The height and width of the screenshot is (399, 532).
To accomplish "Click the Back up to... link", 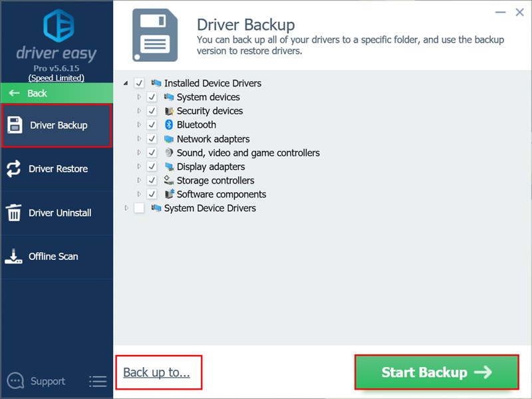I will tap(157, 372).
